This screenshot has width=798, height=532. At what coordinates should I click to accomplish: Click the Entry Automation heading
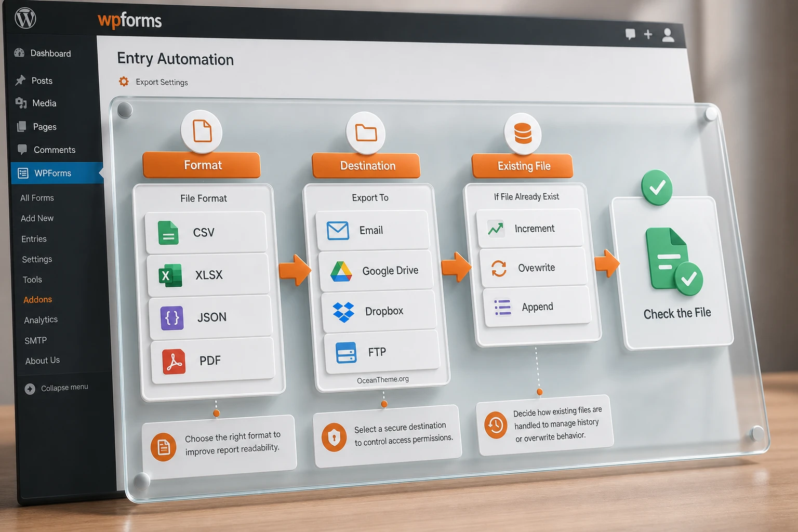pos(175,59)
